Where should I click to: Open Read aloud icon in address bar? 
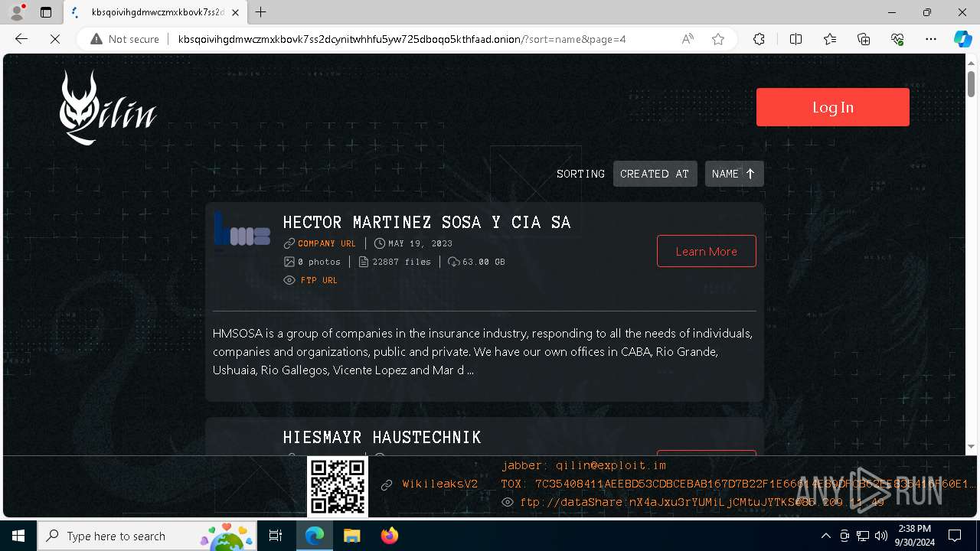click(688, 39)
